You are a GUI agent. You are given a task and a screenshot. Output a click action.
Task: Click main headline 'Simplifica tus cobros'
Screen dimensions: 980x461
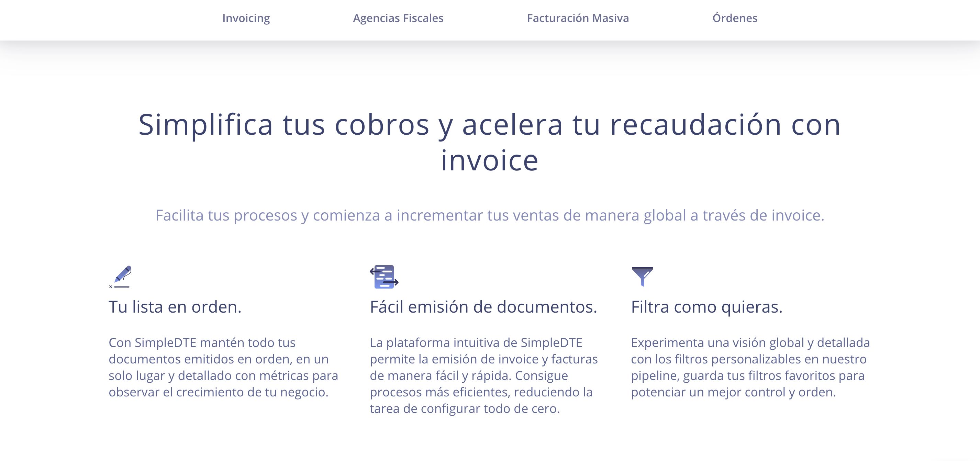[489, 125]
